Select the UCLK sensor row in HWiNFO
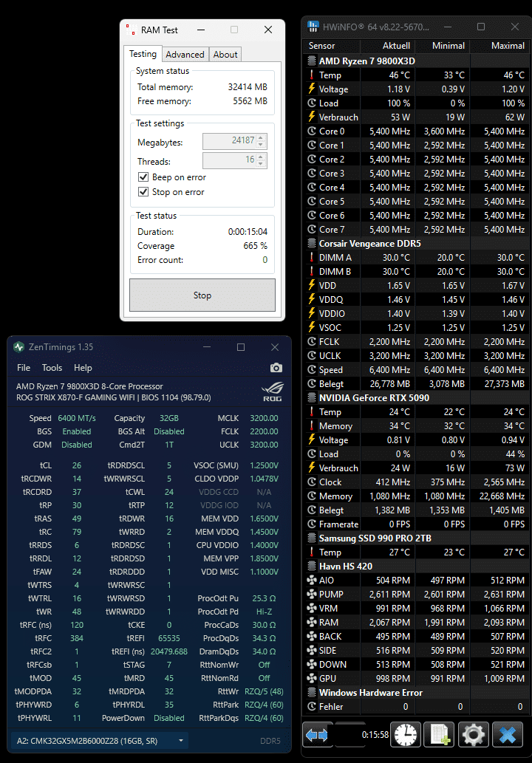Viewport: 532px width, 763px height. coord(417,356)
